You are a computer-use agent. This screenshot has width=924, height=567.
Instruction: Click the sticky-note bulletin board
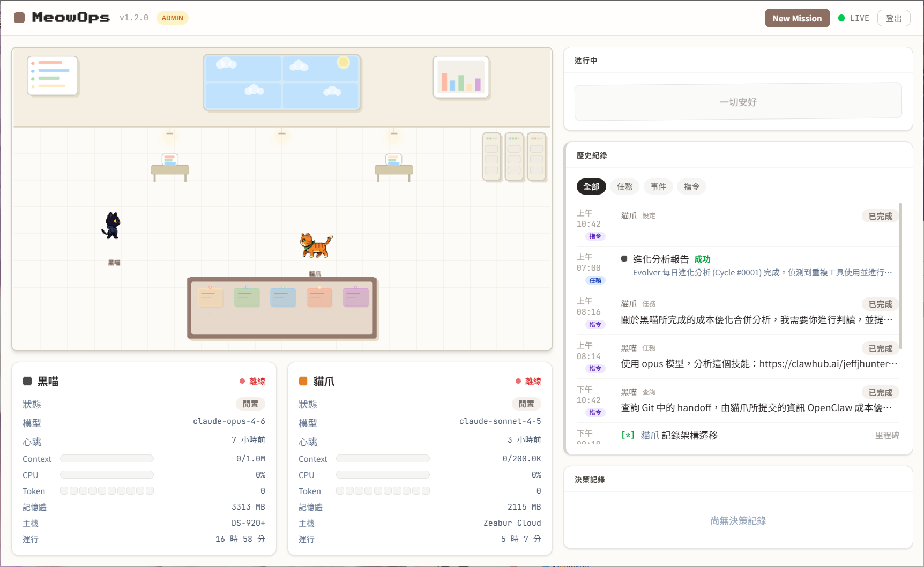point(282,308)
